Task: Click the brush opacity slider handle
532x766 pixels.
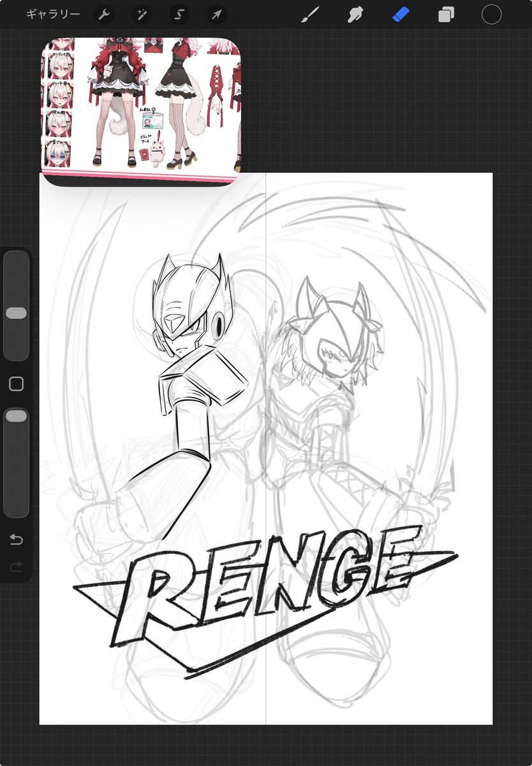Action: coord(16,416)
